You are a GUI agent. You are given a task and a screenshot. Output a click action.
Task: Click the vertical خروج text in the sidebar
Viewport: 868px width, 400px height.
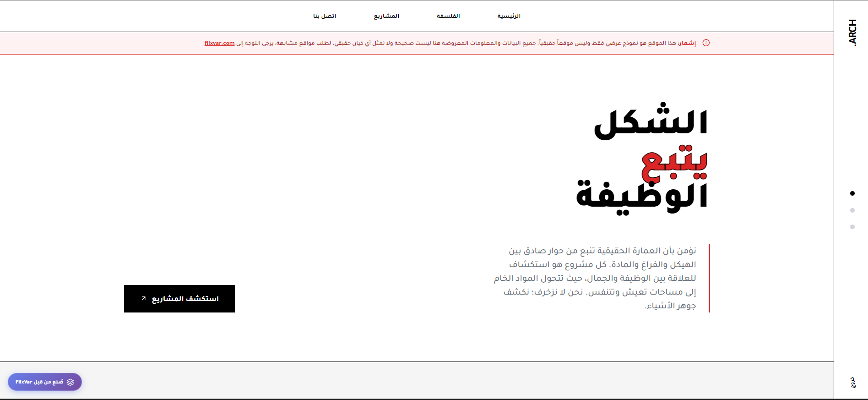[852, 382]
